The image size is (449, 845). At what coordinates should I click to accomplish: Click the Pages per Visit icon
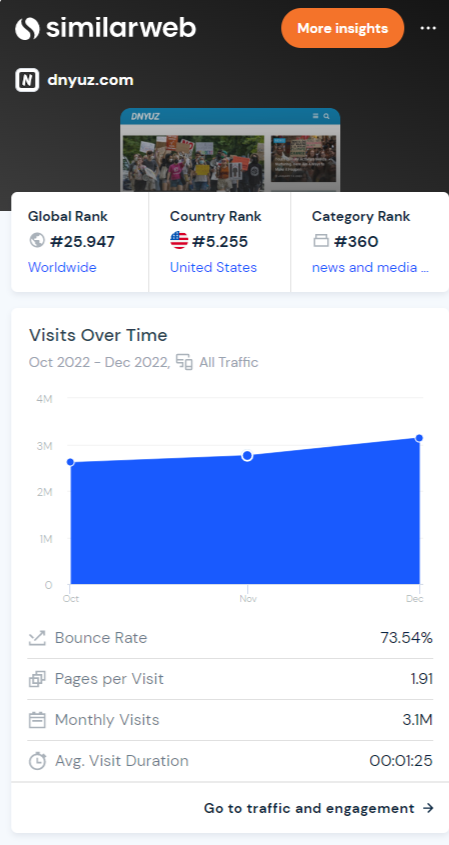[37, 679]
